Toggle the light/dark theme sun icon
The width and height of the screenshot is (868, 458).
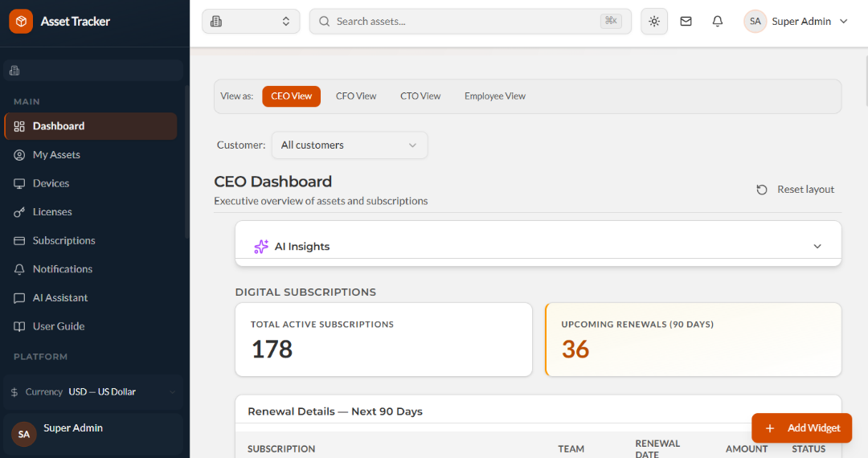653,22
